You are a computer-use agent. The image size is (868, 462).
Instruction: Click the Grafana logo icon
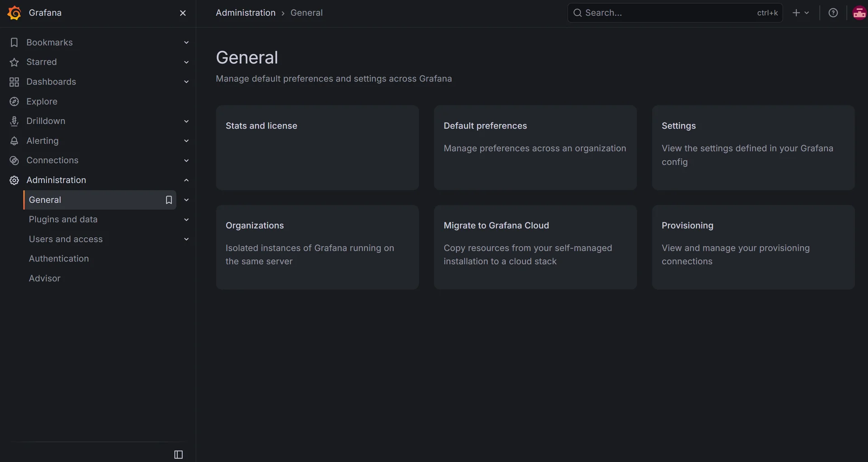point(14,13)
